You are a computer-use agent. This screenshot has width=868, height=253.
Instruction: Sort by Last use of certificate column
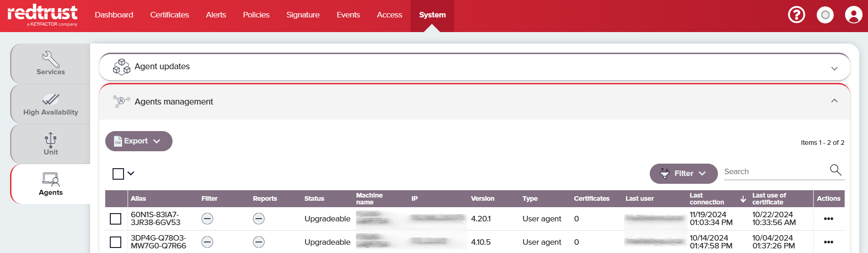click(x=769, y=198)
